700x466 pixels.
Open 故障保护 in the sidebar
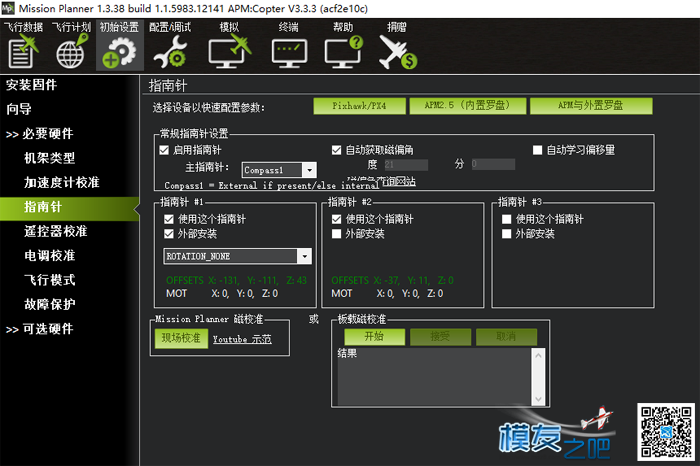pyautogui.click(x=49, y=304)
